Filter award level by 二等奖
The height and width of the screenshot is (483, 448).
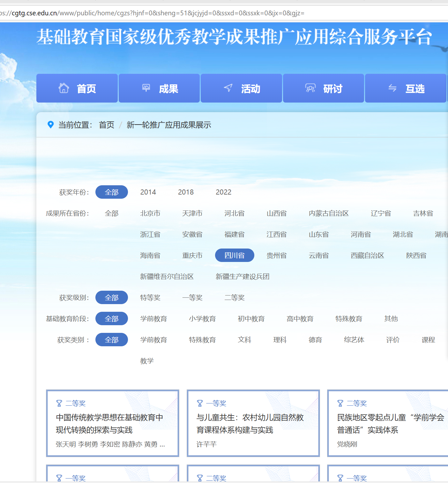235,297
